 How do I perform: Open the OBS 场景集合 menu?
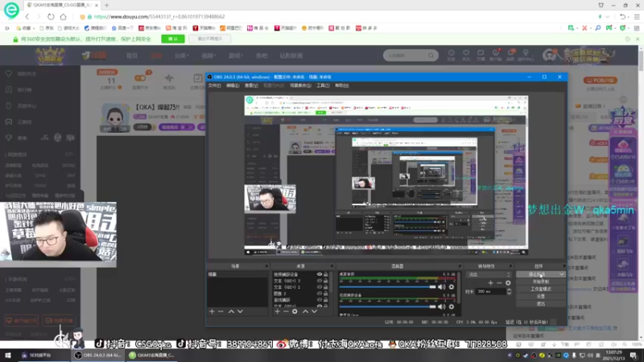tap(300, 85)
